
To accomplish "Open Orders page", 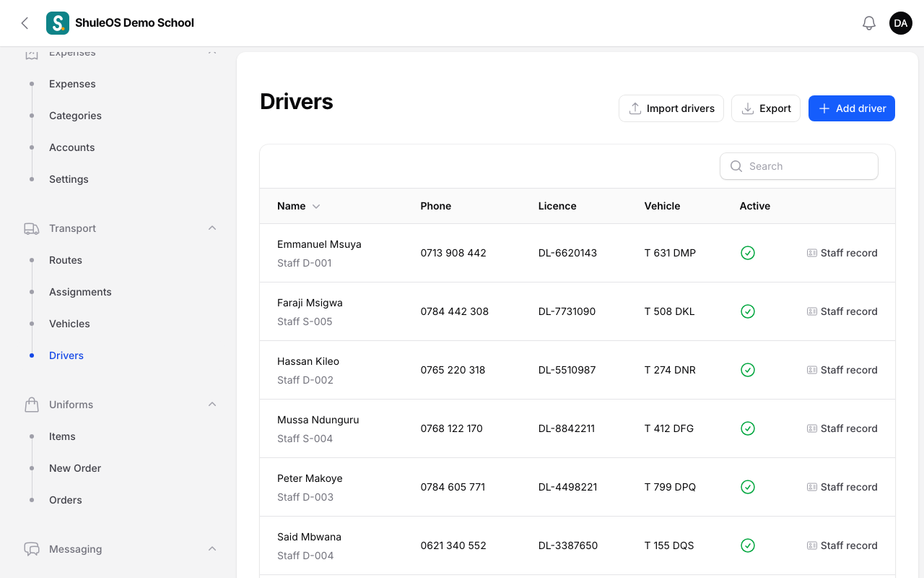I will click(66, 500).
